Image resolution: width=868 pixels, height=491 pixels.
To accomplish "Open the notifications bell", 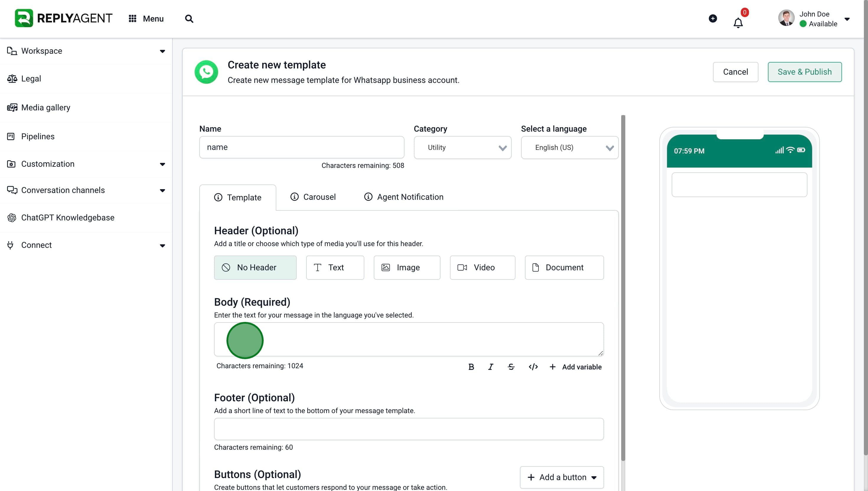I will pos(738,23).
